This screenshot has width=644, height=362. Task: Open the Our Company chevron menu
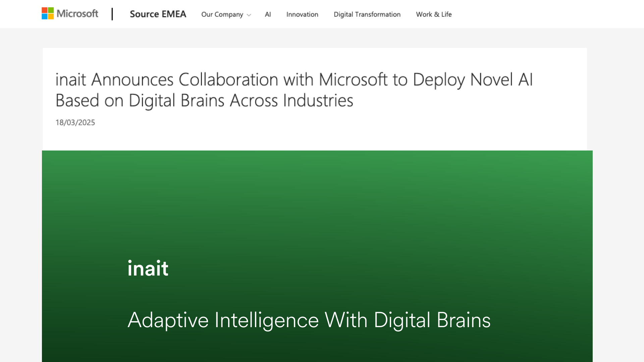point(249,15)
